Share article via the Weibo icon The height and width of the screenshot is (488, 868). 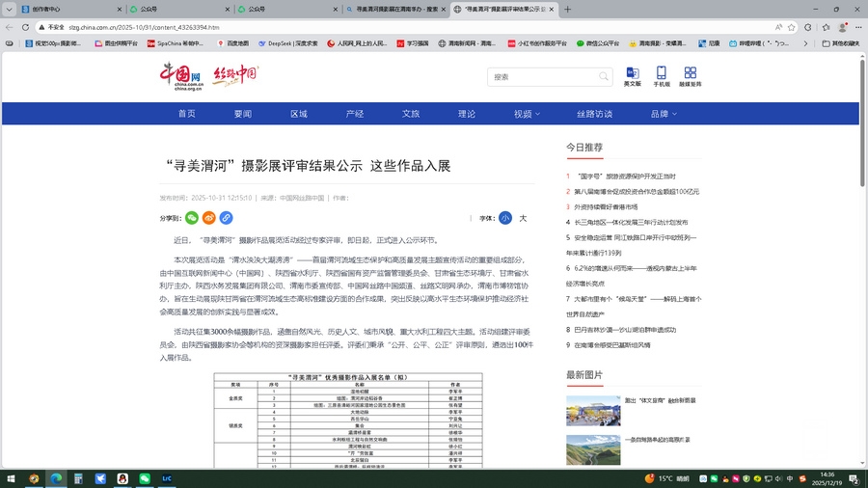[x=209, y=218]
